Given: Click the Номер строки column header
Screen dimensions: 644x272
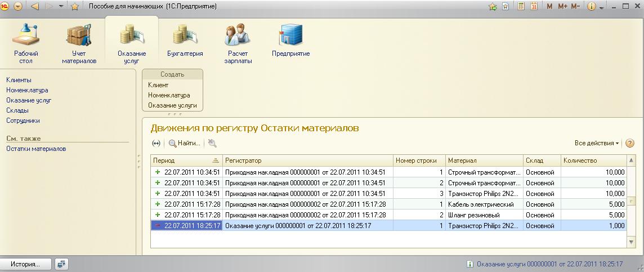Looking at the screenshot, I should [x=419, y=160].
